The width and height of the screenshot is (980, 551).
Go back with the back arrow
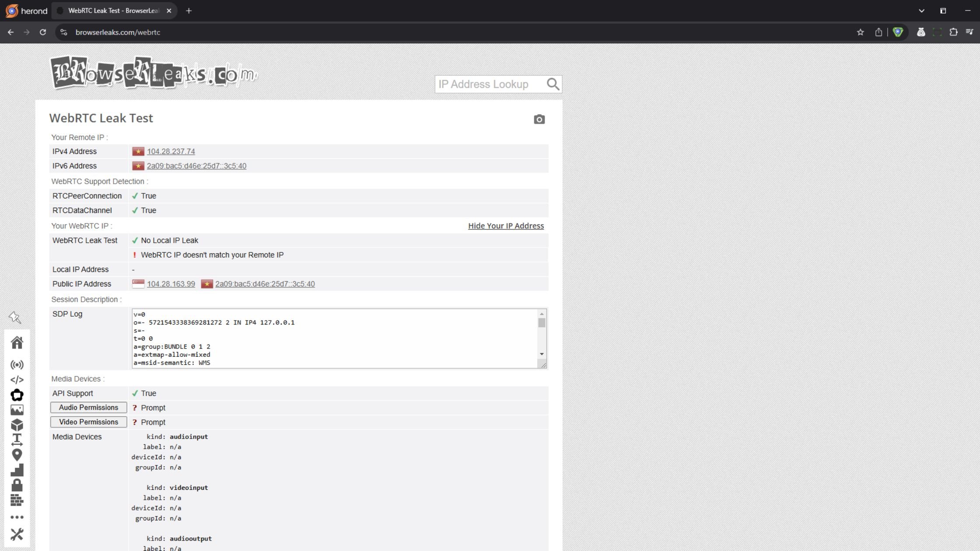click(x=10, y=32)
